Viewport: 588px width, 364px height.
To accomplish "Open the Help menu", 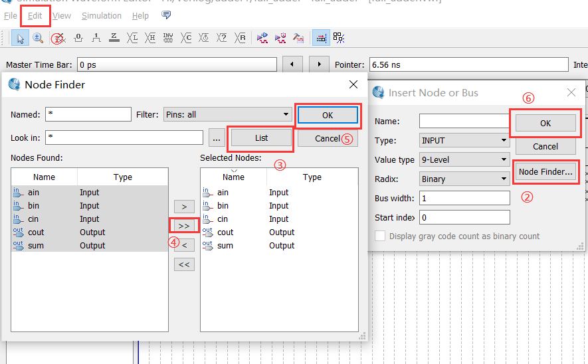I will 140,16.
